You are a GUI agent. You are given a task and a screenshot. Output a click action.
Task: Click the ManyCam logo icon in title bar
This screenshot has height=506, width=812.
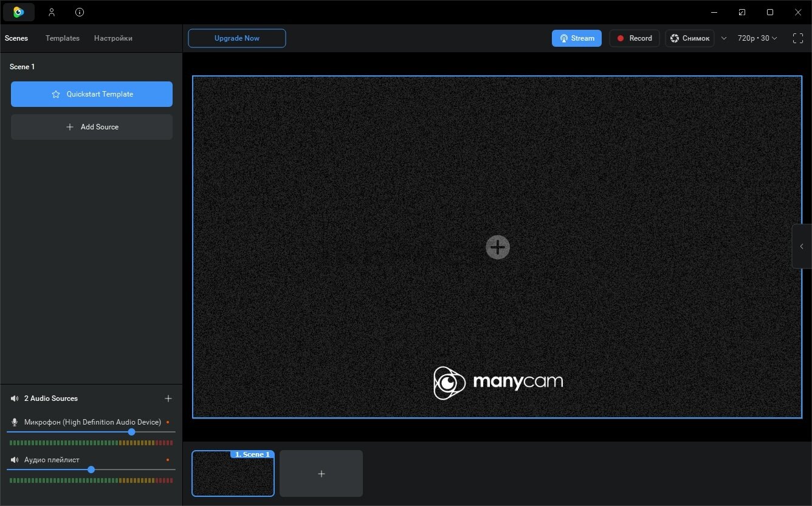(19, 12)
